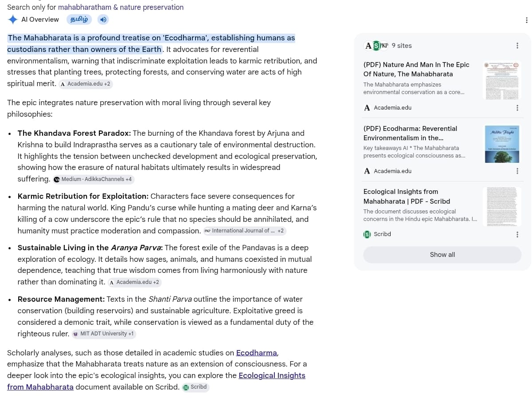Image resolution: width=532 pixels, height=398 pixels.
Task: Open options for the Scribd result
Action: click(x=517, y=234)
